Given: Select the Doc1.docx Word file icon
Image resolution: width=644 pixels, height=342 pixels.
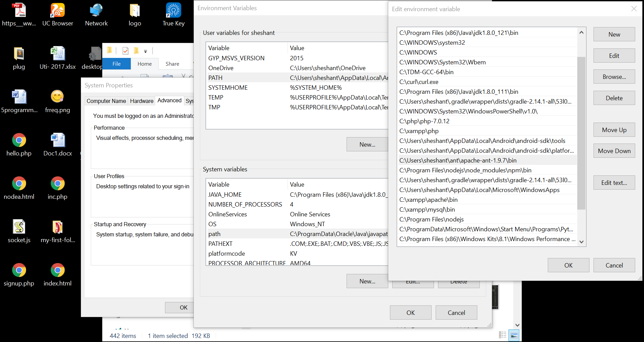Looking at the screenshot, I should [x=58, y=145].
